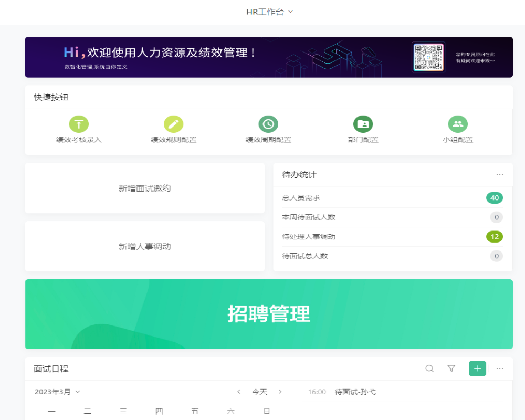Jump to today using the 今天 button
The width and height of the screenshot is (525, 420).
[259, 392]
